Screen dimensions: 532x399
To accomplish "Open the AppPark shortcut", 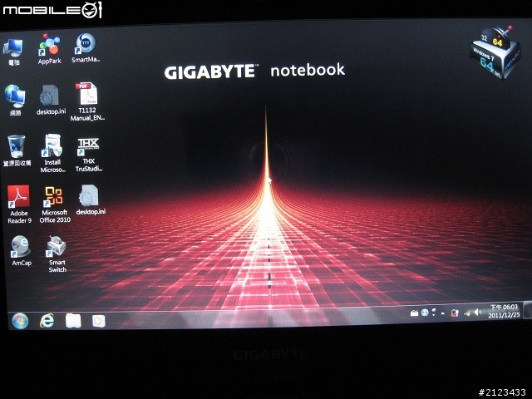I will click(x=49, y=50).
